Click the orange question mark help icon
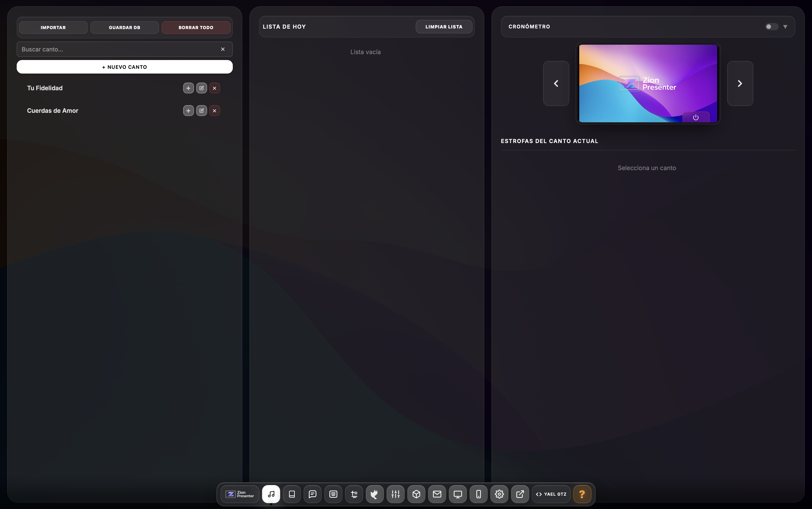 [582, 494]
